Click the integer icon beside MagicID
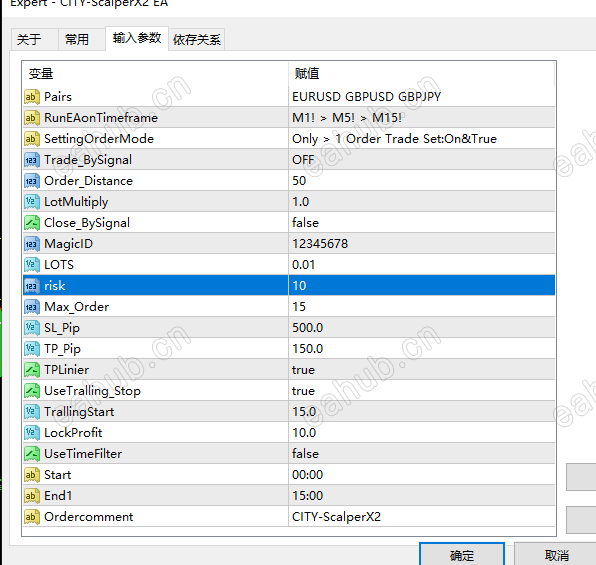The width and height of the screenshot is (596, 565). coord(32,244)
